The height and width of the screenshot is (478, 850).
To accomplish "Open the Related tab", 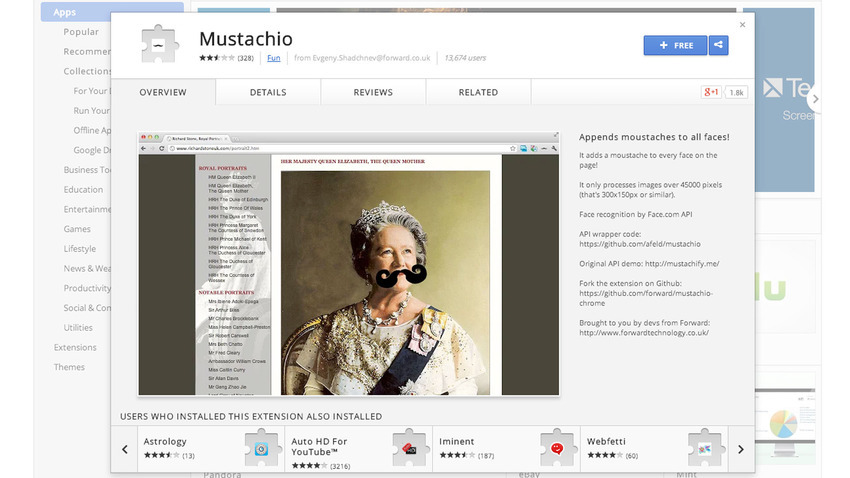I will 478,92.
